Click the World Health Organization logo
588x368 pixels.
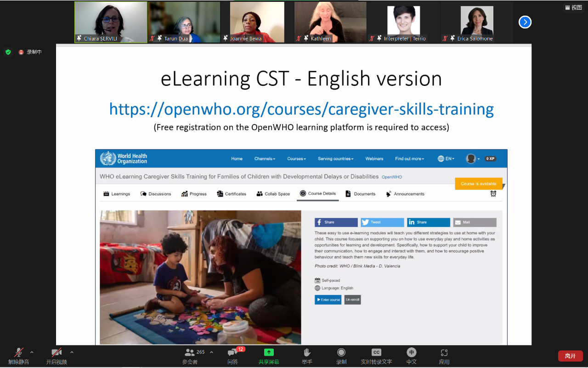124,159
